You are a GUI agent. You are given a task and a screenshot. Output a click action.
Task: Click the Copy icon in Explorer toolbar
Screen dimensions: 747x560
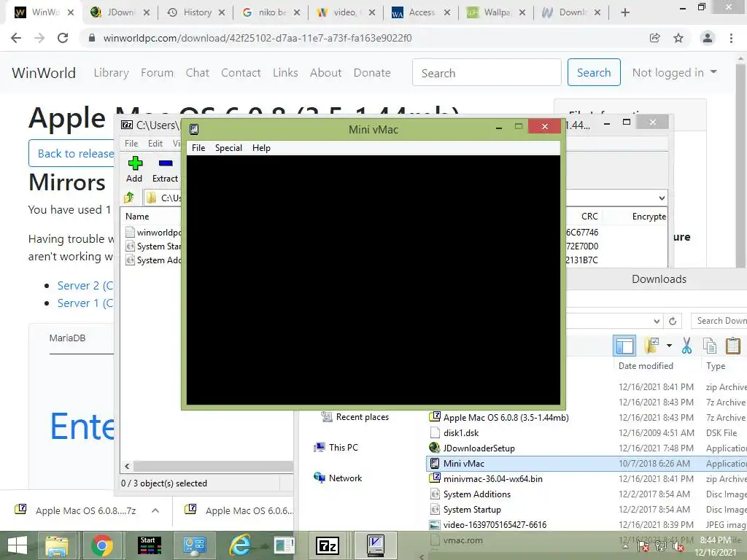(x=710, y=346)
